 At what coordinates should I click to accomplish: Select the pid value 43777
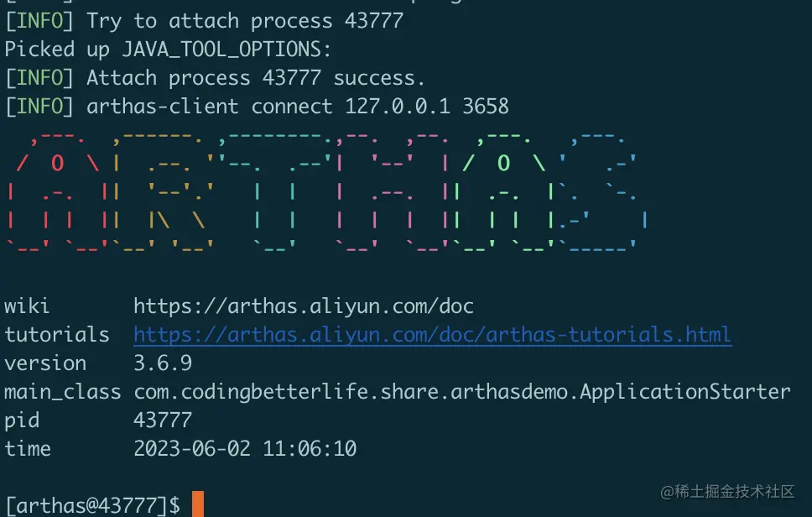click(163, 420)
